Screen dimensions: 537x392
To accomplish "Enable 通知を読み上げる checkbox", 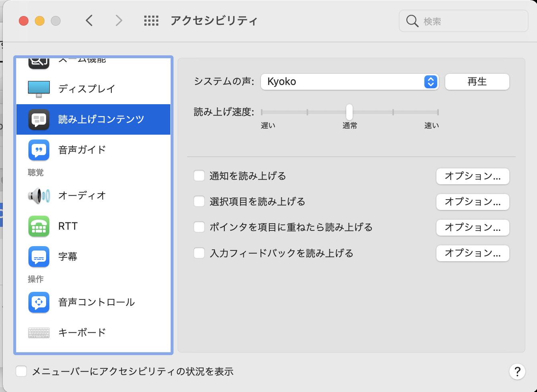I will coord(199,176).
